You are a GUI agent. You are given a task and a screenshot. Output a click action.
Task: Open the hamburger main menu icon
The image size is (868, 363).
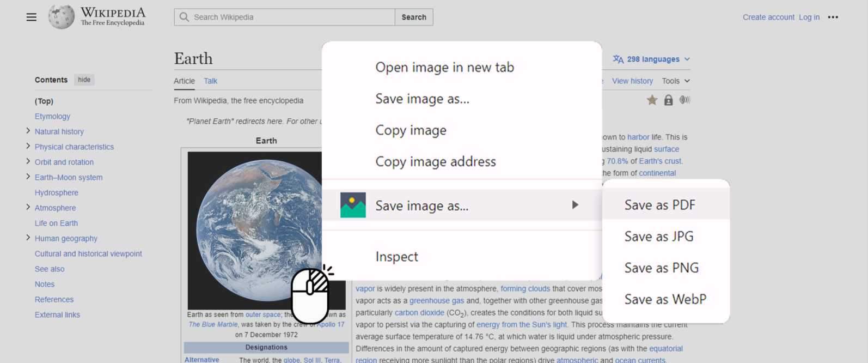click(x=32, y=17)
